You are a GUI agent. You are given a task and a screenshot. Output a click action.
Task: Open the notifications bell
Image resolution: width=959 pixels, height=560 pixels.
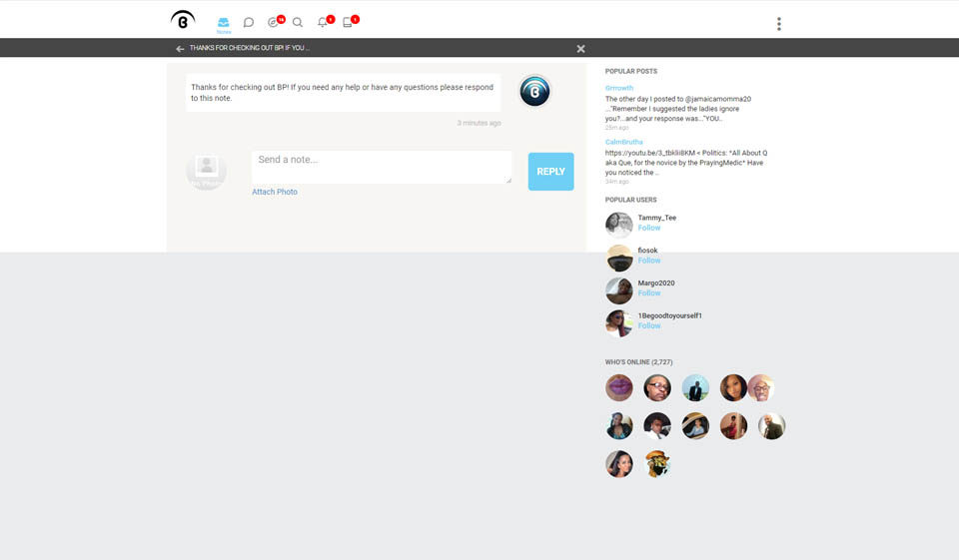[x=323, y=23]
